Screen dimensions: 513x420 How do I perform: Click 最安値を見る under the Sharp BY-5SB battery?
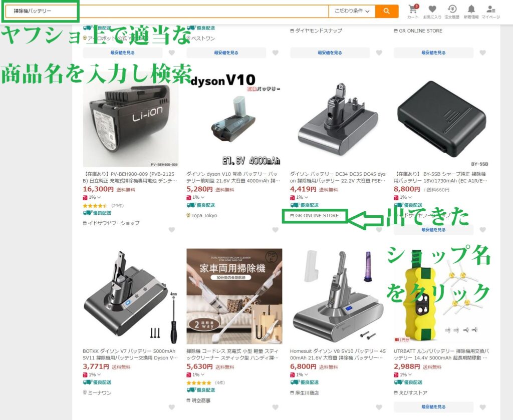tap(433, 230)
